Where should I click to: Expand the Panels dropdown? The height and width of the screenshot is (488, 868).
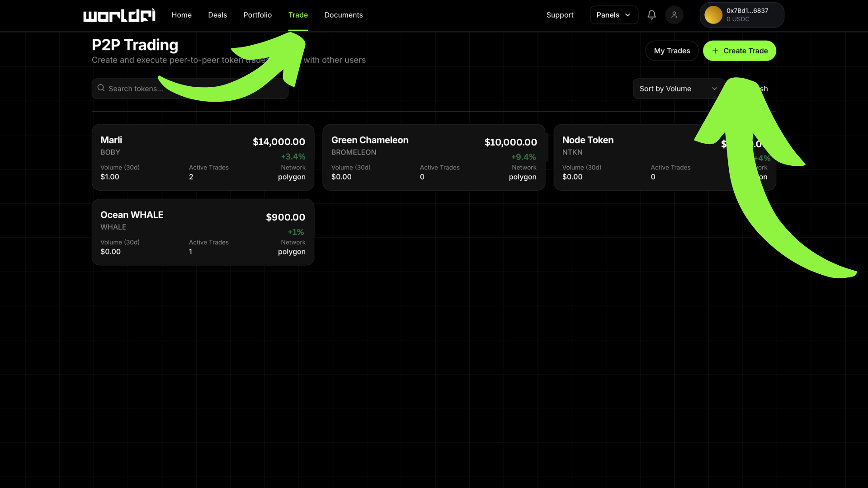tap(613, 15)
